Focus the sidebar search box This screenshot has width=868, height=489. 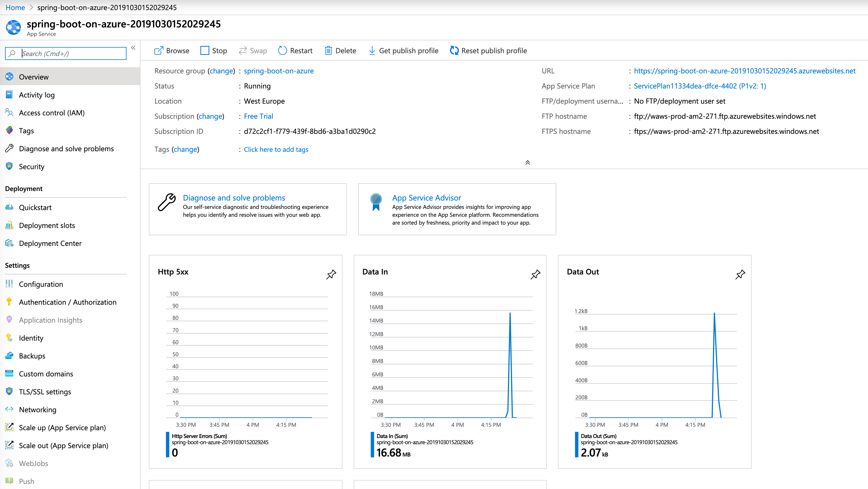[66, 53]
